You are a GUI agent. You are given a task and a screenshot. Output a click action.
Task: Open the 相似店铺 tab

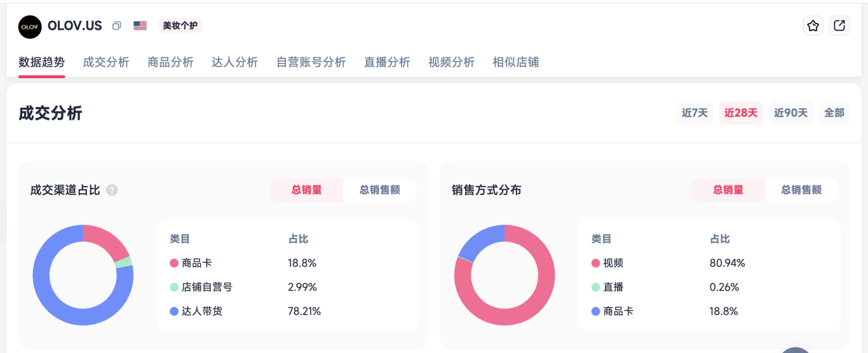click(x=515, y=62)
